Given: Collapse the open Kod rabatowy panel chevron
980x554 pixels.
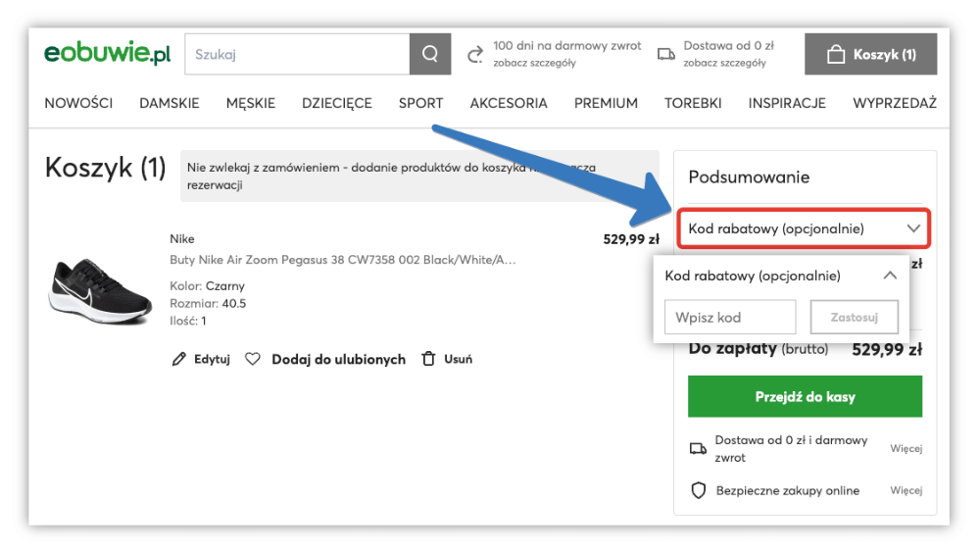Looking at the screenshot, I should point(890,276).
